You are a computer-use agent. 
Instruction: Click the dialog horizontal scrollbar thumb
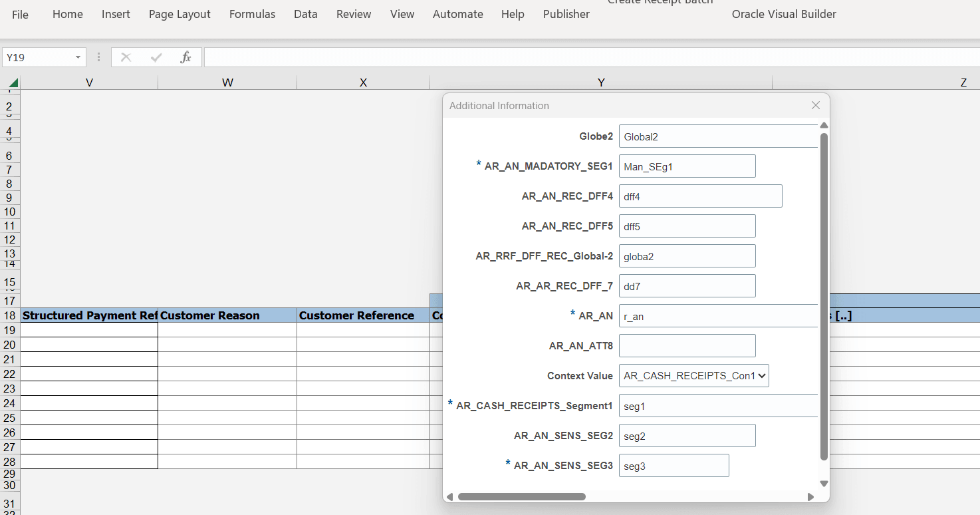(522, 497)
